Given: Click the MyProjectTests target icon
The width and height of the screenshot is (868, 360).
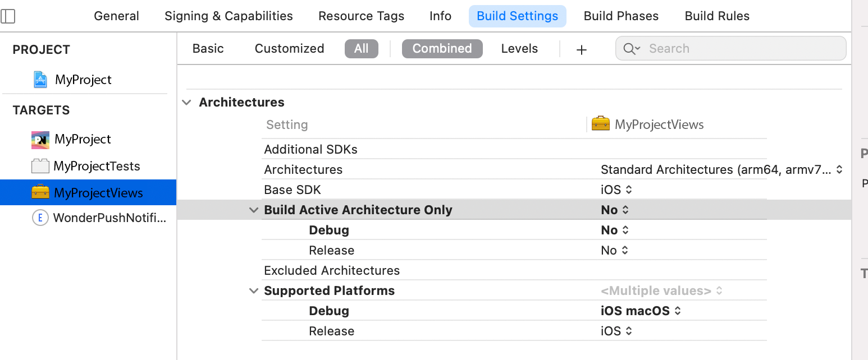Looking at the screenshot, I should (x=40, y=167).
